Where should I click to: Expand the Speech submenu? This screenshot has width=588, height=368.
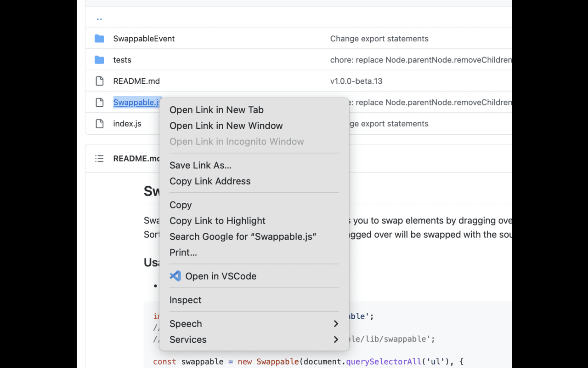[186, 323]
